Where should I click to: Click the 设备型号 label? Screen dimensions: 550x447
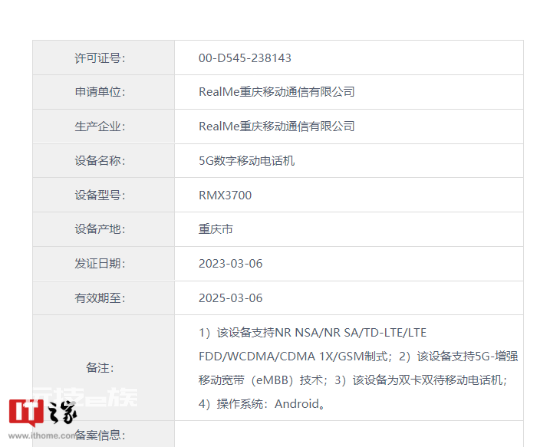coord(100,195)
